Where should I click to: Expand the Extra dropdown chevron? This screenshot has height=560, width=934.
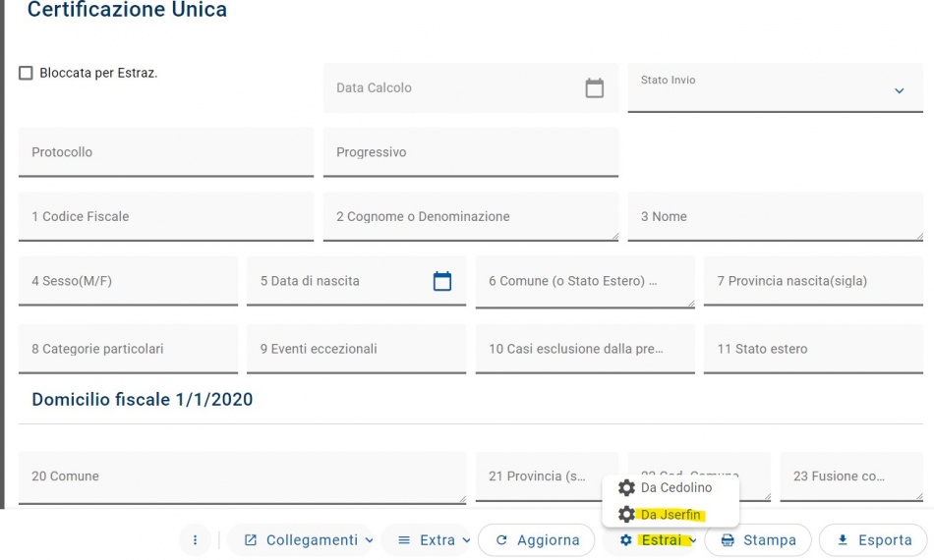[466, 540]
